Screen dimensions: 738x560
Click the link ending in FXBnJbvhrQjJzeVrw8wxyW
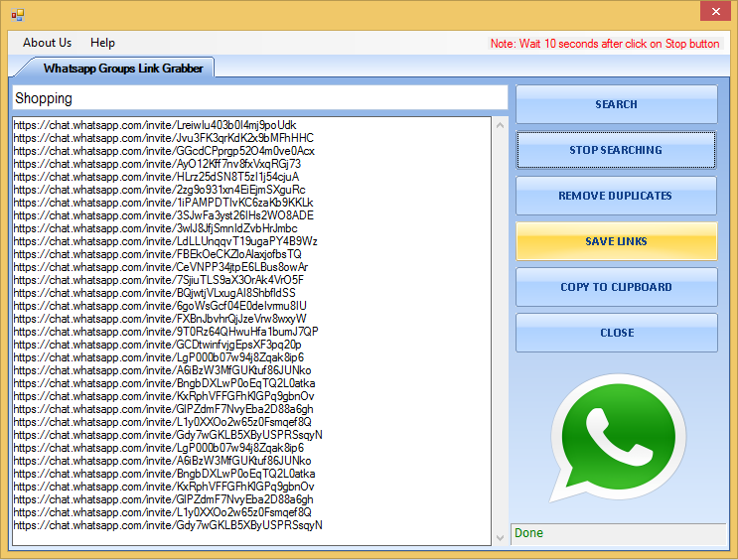point(160,319)
